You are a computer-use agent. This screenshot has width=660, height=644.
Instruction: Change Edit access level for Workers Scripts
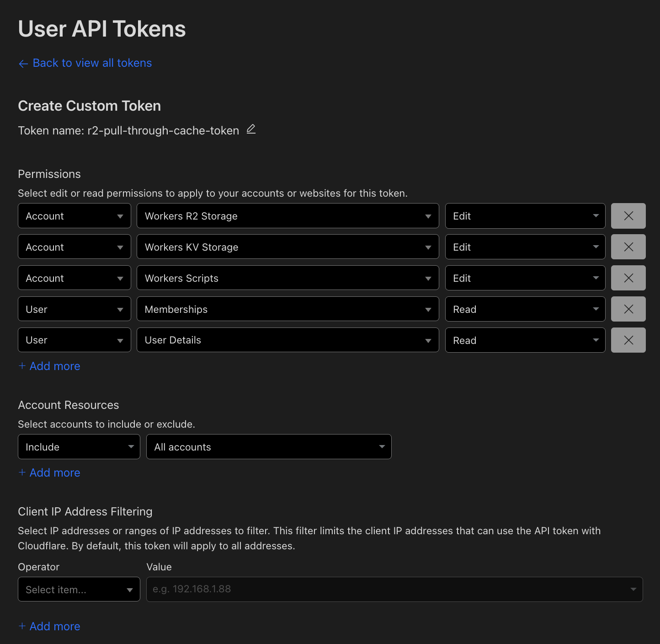coord(525,278)
